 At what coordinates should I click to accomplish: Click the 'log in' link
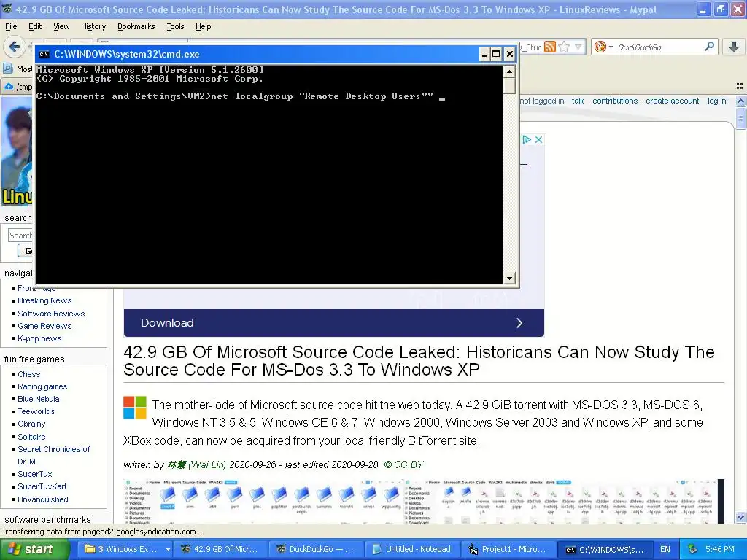pyautogui.click(x=716, y=101)
